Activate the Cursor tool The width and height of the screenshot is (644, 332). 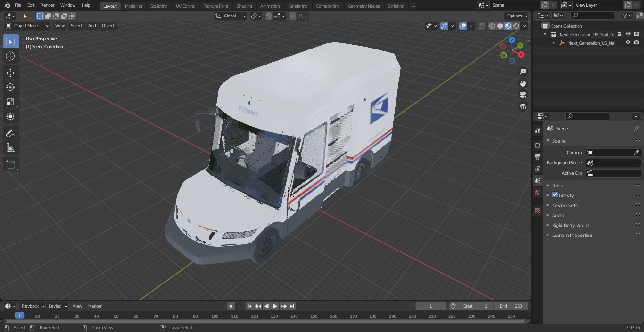10,56
